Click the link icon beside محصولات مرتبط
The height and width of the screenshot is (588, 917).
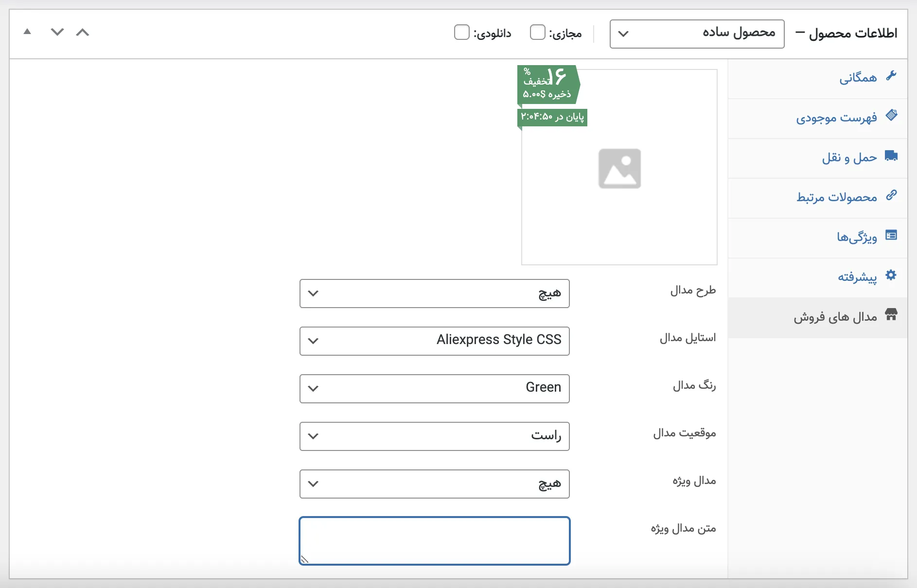(891, 195)
